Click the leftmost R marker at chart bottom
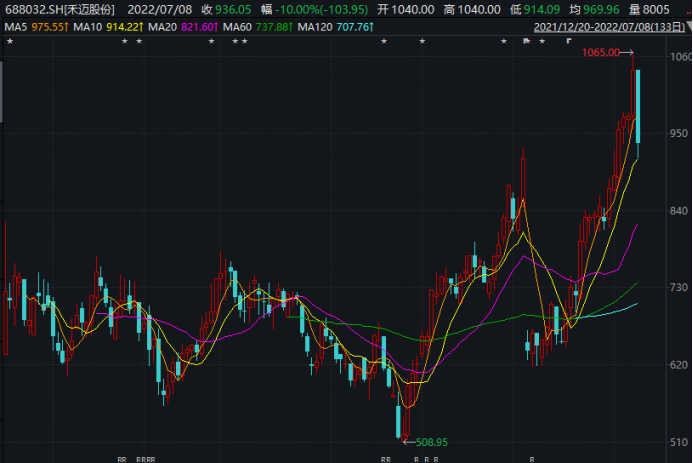Image resolution: width=693 pixels, height=463 pixels. click(120, 459)
